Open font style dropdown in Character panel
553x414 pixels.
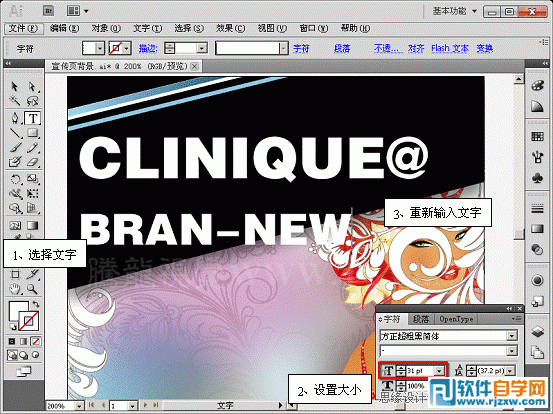[x=512, y=351]
